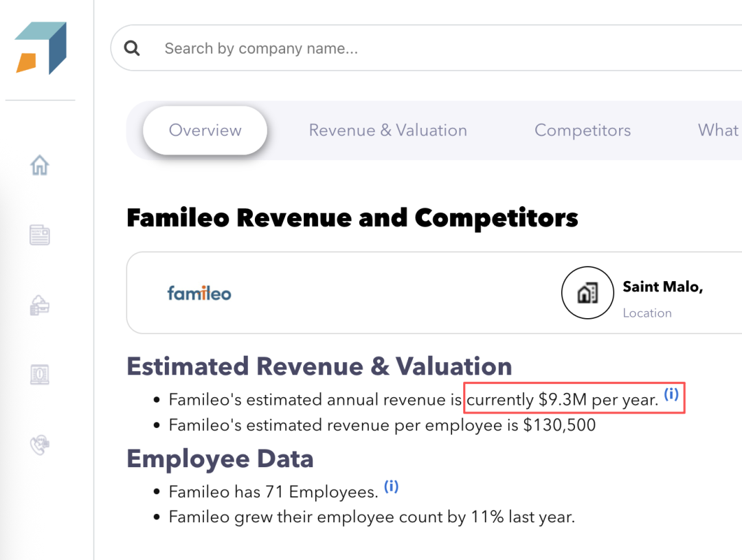This screenshot has width=742, height=560.
Task: Click the famileo company logo
Action: 199,293
